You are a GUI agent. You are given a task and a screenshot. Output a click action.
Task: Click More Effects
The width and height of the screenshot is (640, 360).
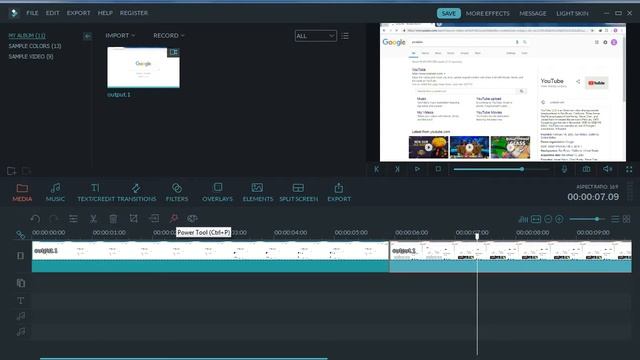point(488,13)
